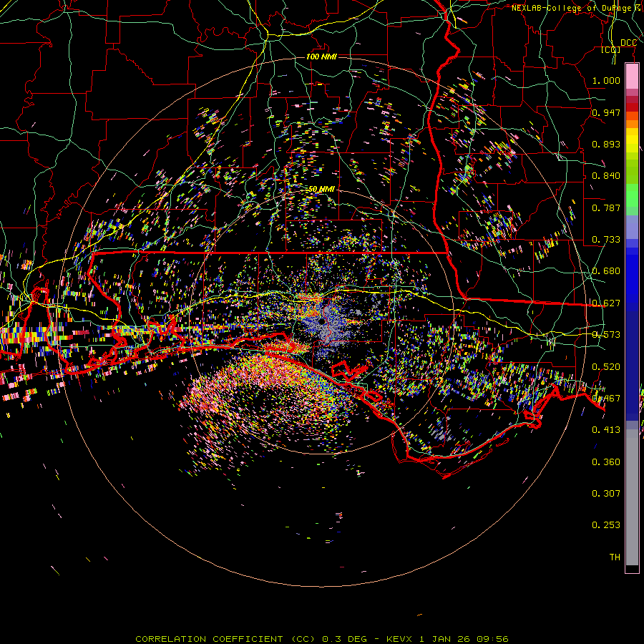Image resolution: width=644 pixels, height=644 pixels.
Task: Select the 0.253 scale value
Action: [606, 525]
